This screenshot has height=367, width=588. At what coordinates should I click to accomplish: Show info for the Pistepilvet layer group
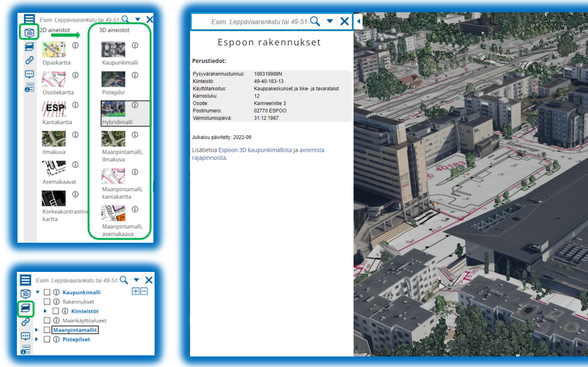pos(56,339)
